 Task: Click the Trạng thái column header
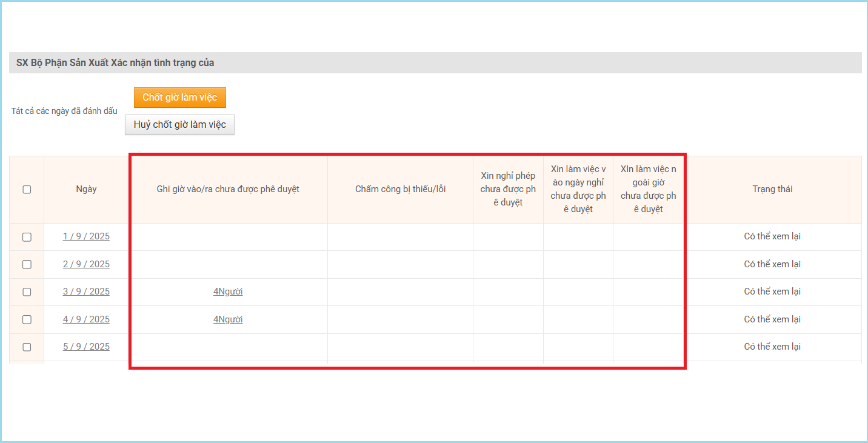772,189
